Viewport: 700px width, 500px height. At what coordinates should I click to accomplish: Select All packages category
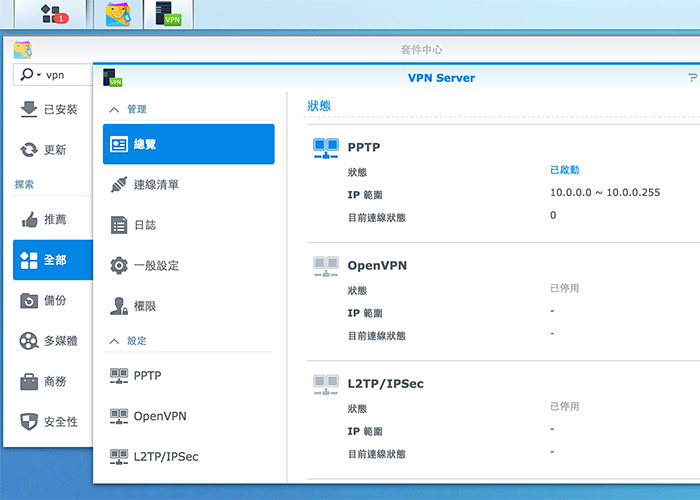click(53, 260)
